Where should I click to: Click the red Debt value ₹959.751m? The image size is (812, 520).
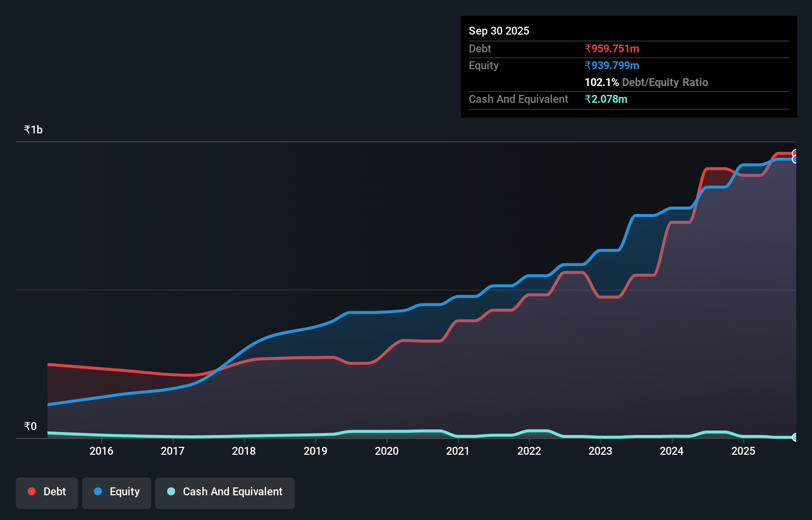[x=612, y=48]
